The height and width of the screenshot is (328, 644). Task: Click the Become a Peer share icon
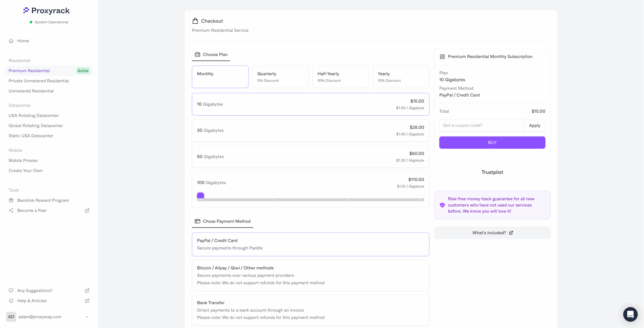tap(11, 210)
